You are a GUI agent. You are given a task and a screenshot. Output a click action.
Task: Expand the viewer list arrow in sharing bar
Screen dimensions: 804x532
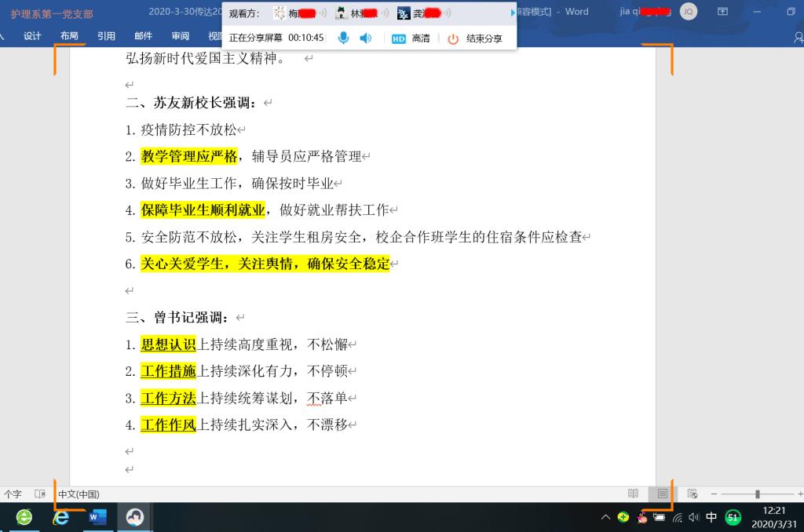click(x=513, y=13)
